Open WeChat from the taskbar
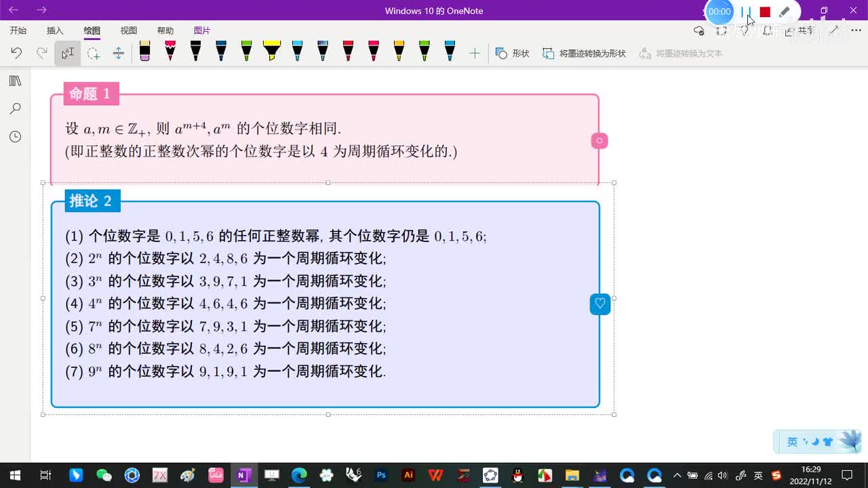 coord(104,475)
